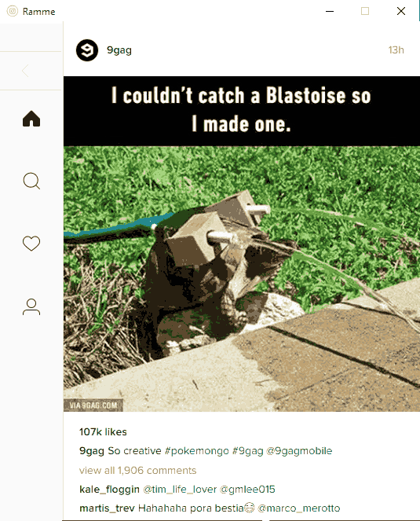420x521 pixels.
Task: Open the 9gag profile avatar
Action: (87, 50)
